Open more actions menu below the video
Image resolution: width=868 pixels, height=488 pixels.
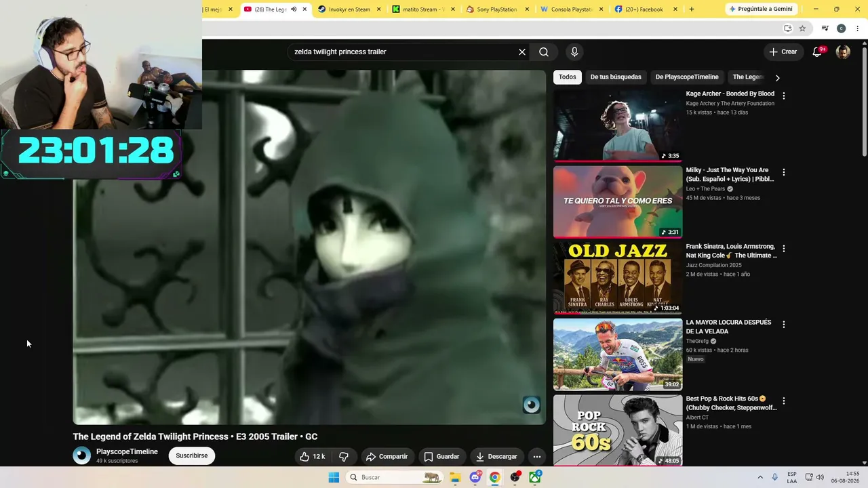pos(536,457)
